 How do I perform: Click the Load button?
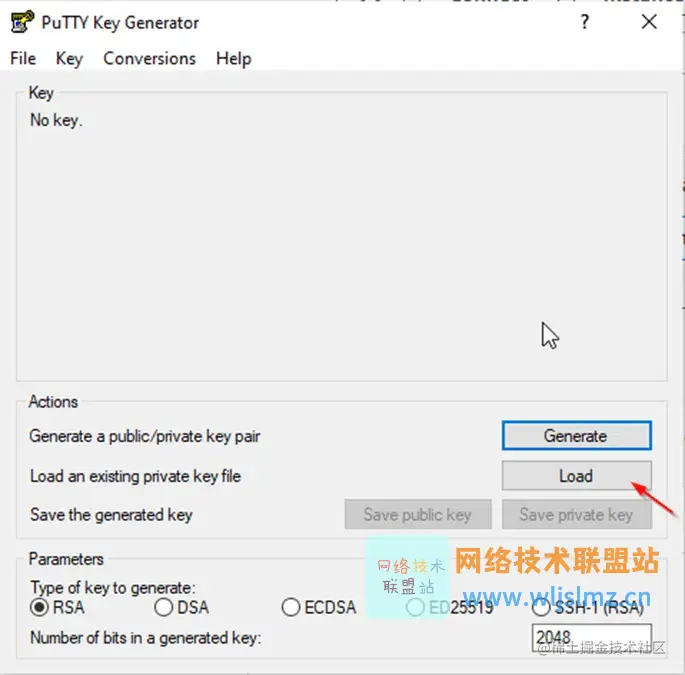point(577,476)
